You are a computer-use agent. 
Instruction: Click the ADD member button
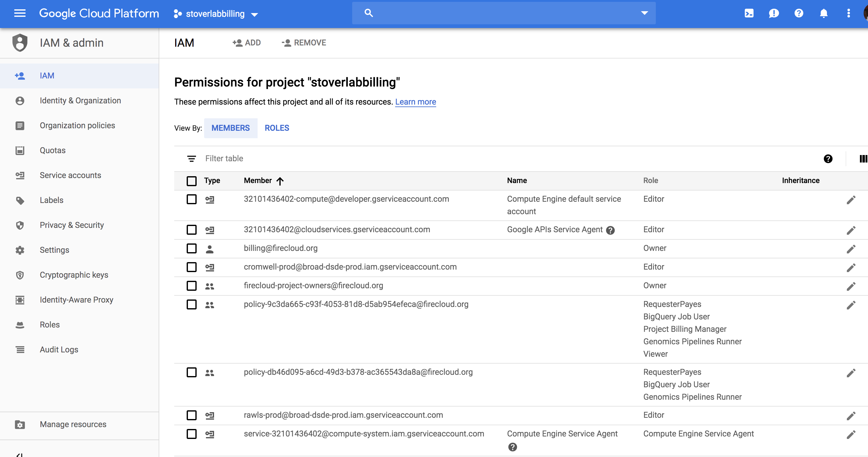(247, 43)
